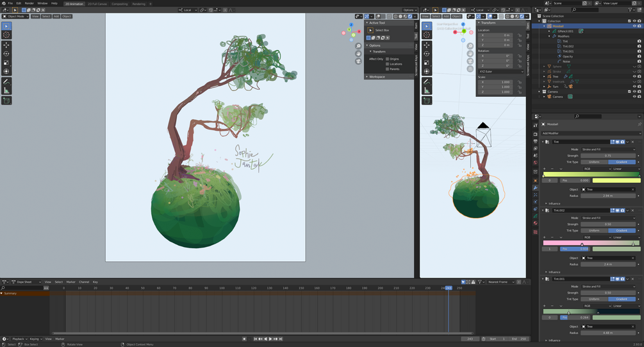Adjust Tint Radius slider at 2.94 m
Viewport: 644px width, 347px height.
pos(608,196)
